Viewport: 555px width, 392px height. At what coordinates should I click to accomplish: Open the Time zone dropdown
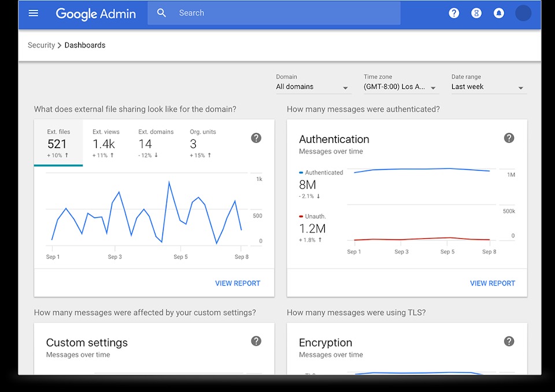click(399, 86)
